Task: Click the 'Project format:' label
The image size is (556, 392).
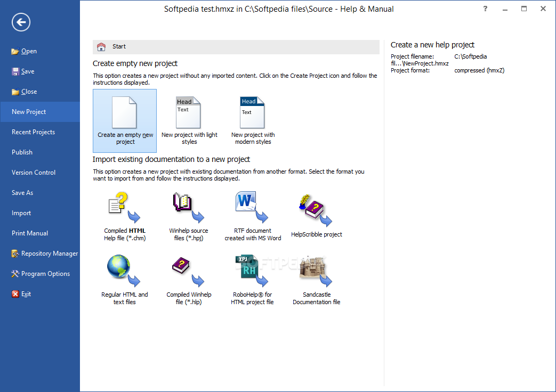Action: coord(410,70)
